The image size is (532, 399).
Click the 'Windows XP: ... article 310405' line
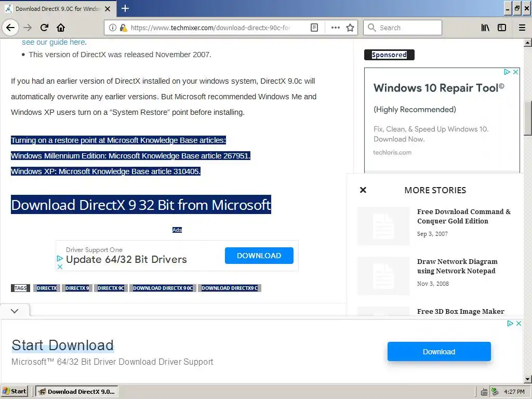tap(105, 171)
